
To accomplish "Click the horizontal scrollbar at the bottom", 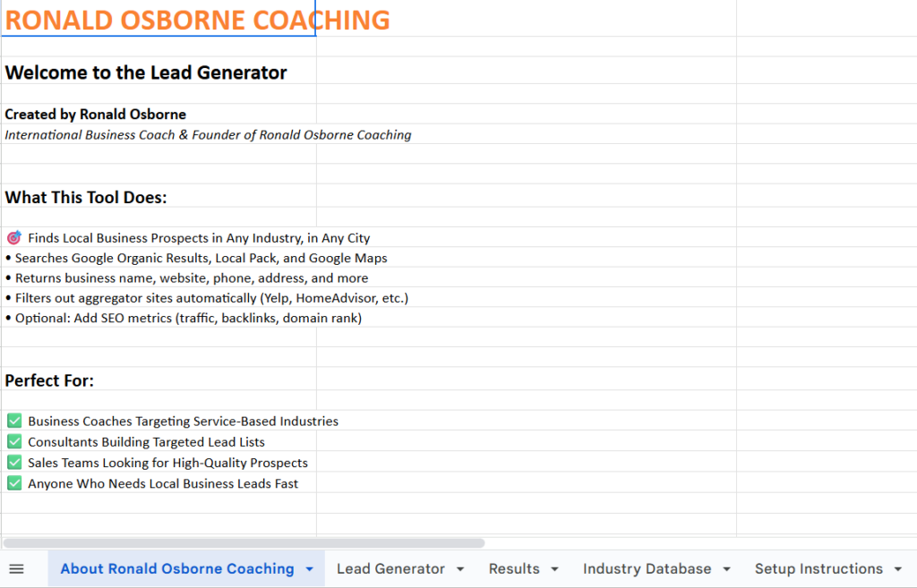I will pyautogui.click(x=242, y=542).
